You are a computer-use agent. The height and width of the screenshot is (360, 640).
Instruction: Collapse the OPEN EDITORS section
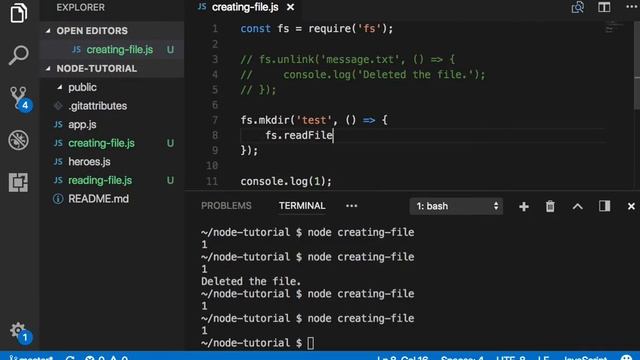(x=92, y=31)
